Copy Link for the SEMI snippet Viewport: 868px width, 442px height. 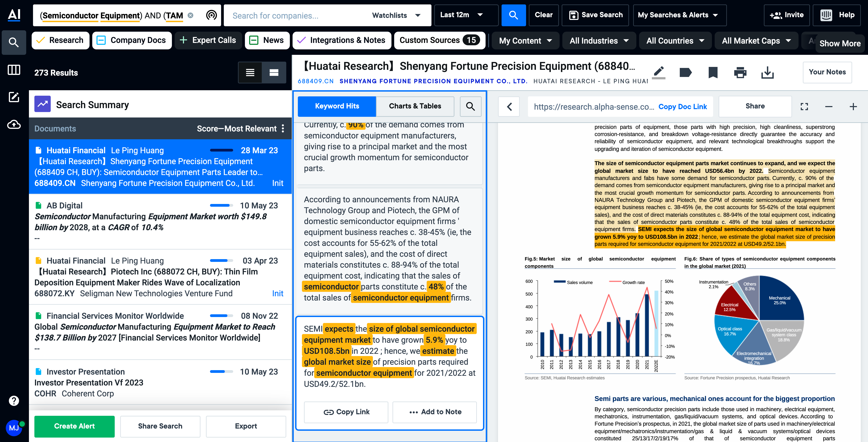(x=346, y=412)
